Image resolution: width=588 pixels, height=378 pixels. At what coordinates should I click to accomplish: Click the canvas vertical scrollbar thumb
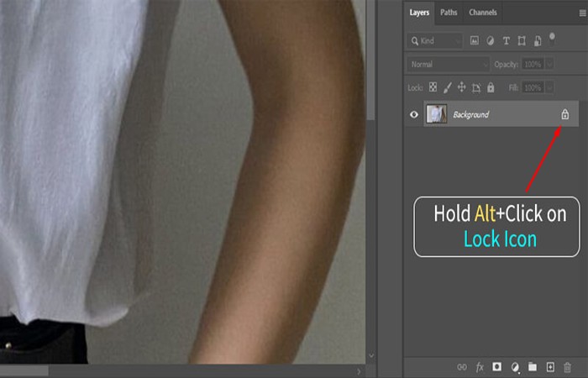click(370, 60)
